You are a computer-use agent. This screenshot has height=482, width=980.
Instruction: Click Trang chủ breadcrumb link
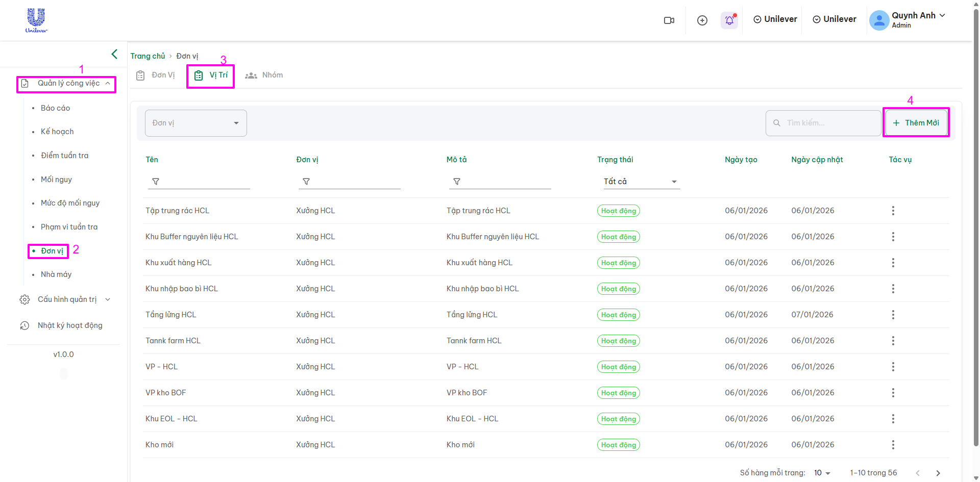148,56
